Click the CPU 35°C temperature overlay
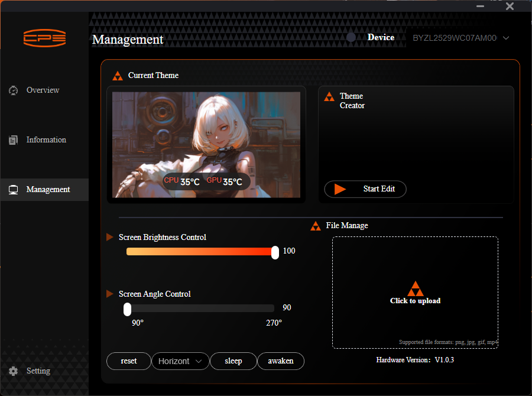This screenshot has width=532, height=396. click(x=182, y=181)
